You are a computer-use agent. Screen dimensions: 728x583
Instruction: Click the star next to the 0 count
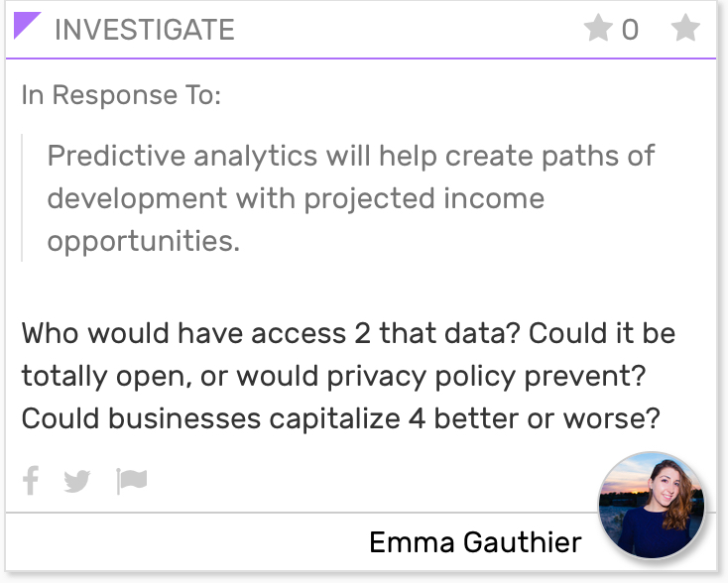[598, 28]
